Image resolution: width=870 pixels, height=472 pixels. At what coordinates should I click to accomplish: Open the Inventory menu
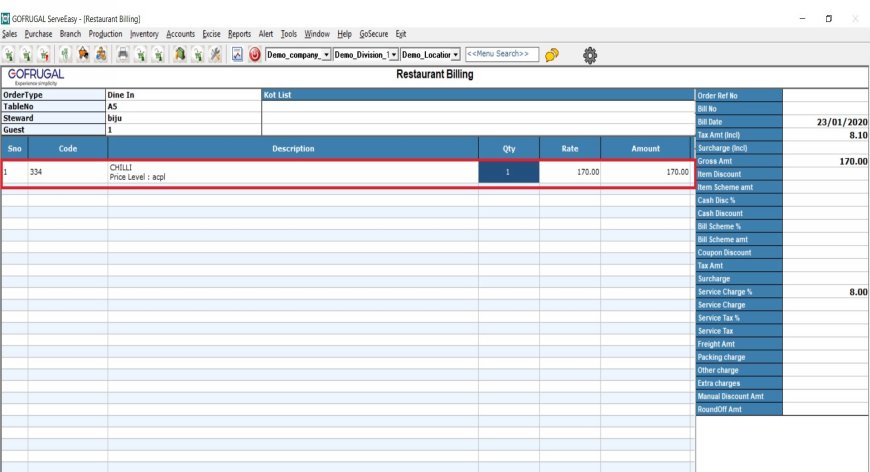coord(144,34)
